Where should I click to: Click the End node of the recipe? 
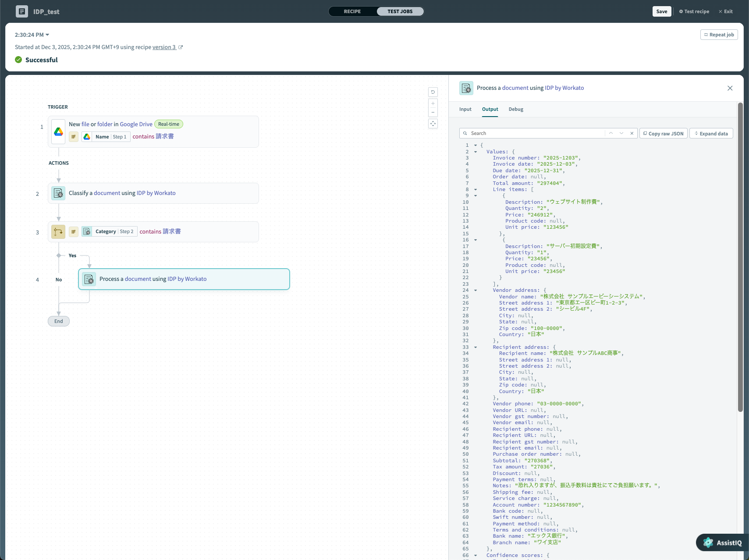tap(59, 321)
